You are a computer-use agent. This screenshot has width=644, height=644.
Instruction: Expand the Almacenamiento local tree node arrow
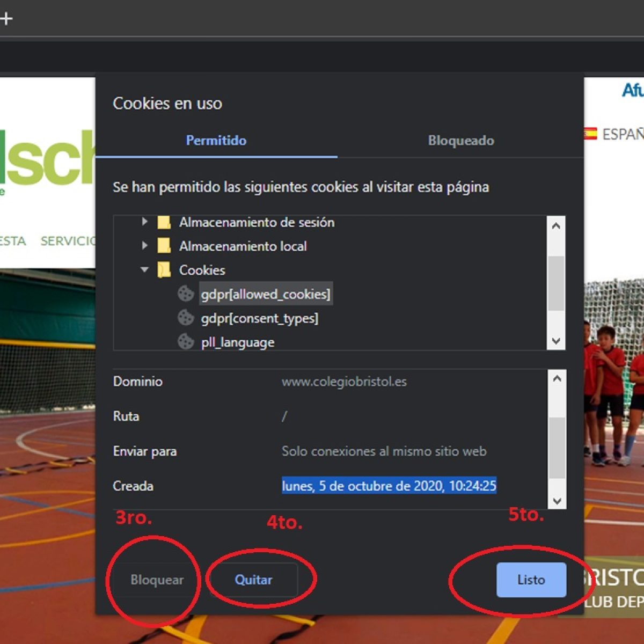click(x=144, y=246)
